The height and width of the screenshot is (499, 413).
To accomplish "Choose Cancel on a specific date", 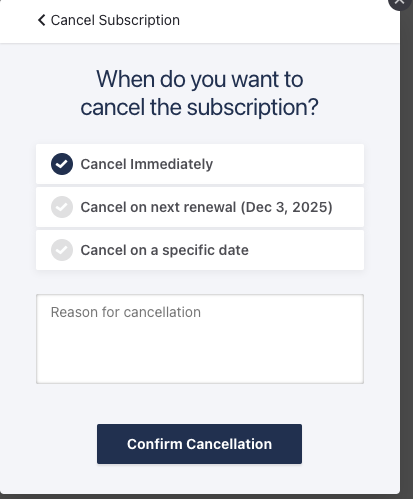I will point(200,250).
